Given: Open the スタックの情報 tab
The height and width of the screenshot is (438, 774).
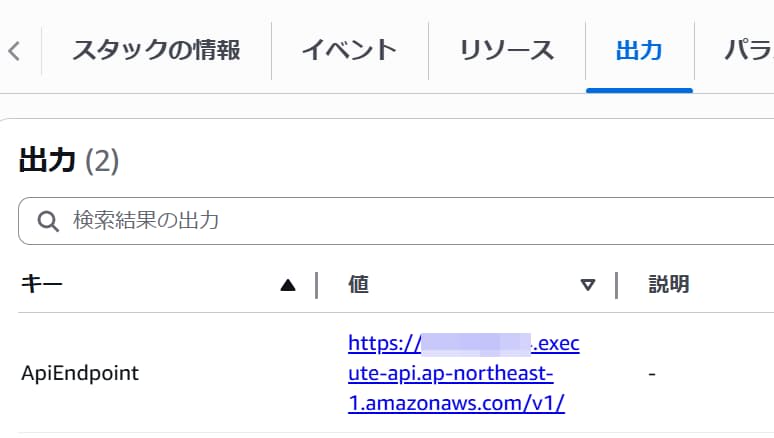Looking at the screenshot, I should click(156, 50).
